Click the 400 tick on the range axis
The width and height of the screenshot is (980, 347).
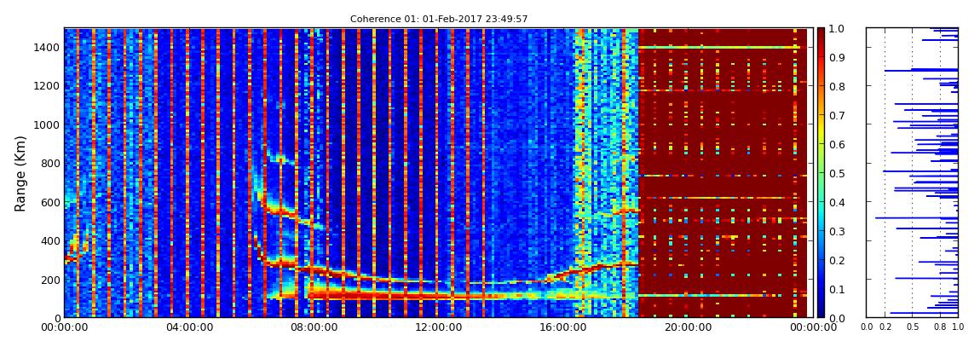click(x=50, y=240)
